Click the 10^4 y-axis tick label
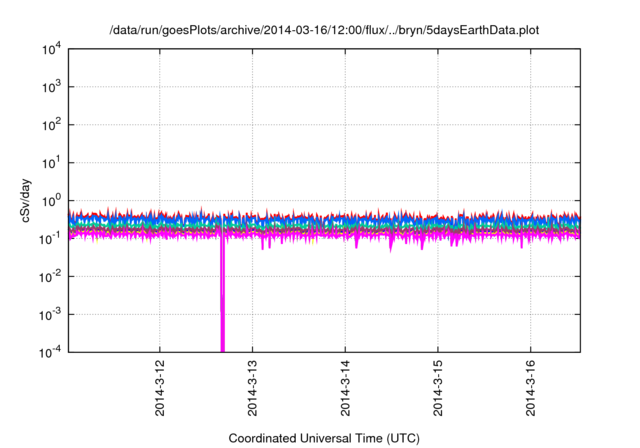This screenshot has width=640, height=448. pos(52,49)
